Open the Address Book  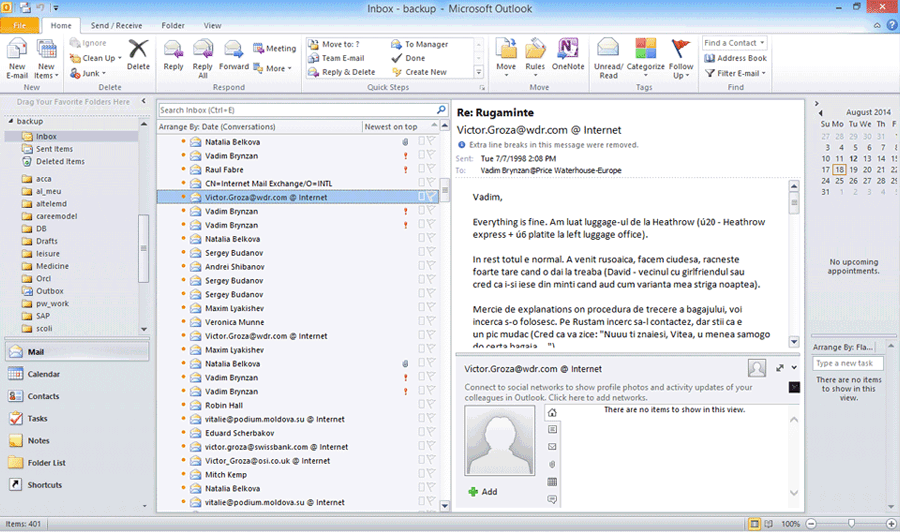(735, 58)
